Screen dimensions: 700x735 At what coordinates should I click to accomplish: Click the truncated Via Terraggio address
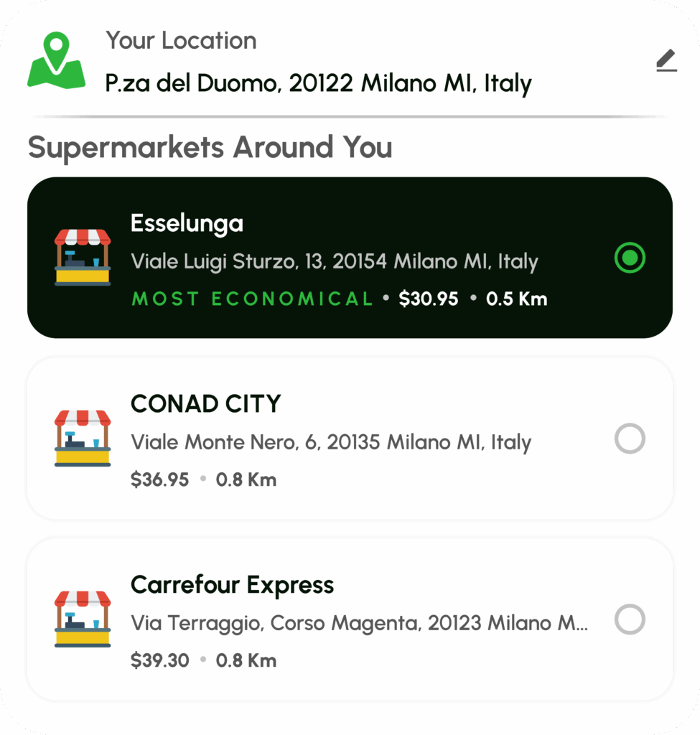pyautogui.click(x=359, y=623)
